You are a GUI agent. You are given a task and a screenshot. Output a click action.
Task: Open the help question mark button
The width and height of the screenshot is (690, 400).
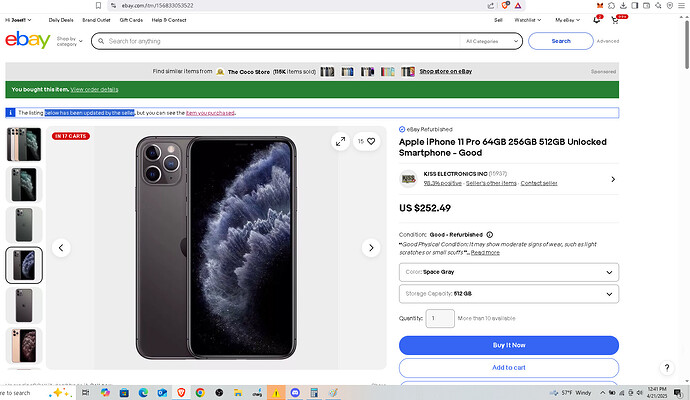(667, 368)
